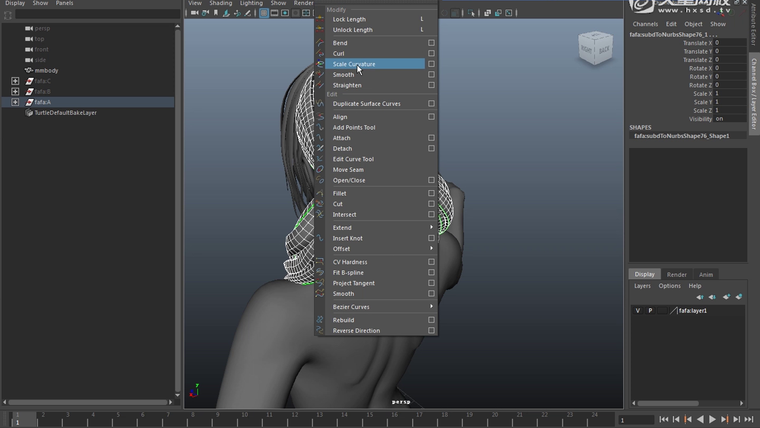This screenshot has height=428, width=760.
Task: Open the Layers menu in Layer Editor
Action: coord(642,286)
